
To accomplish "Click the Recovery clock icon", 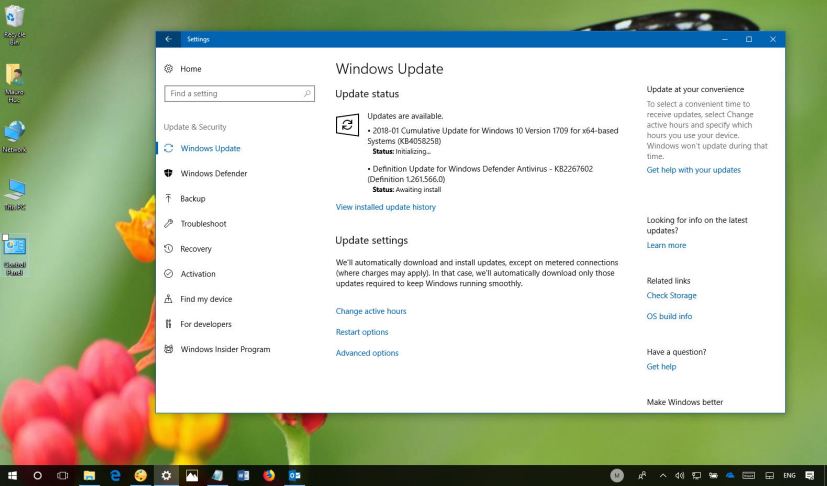I will tap(168, 248).
